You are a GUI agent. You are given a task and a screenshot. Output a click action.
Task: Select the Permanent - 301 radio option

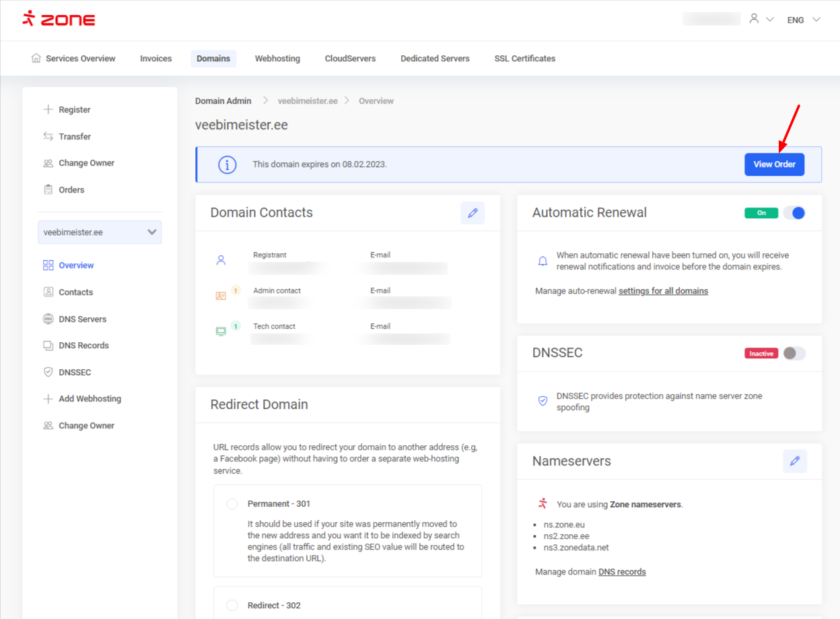click(x=232, y=504)
